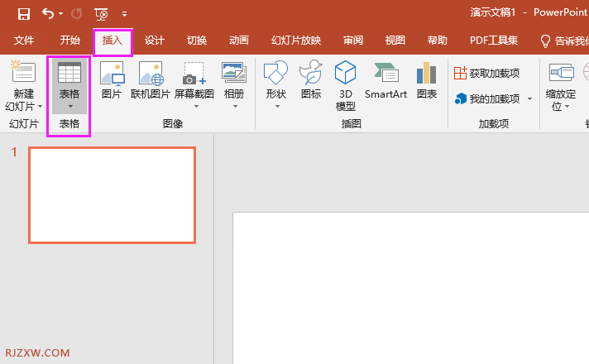The height and width of the screenshot is (364, 589).
Task: Expand the 屏幕截图 dropdown arrow
Action: coord(196,107)
